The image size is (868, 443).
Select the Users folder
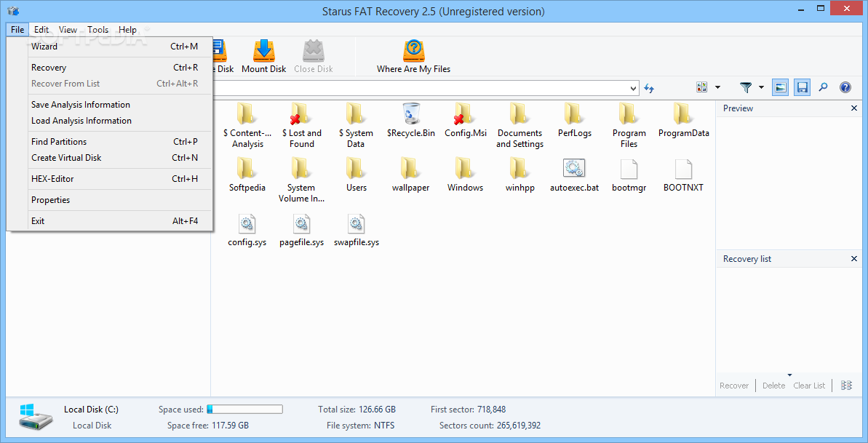(x=357, y=175)
